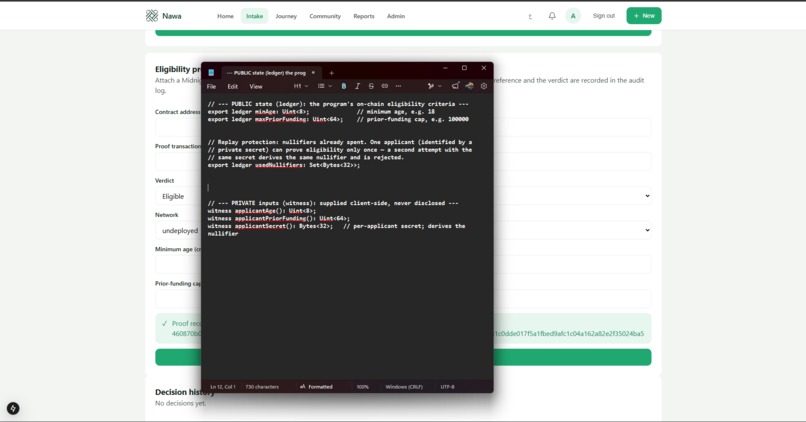The width and height of the screenshot is (806, 422).
Task: Open the H1 heading dropdown in Notepad
Action: coord(301,86)
